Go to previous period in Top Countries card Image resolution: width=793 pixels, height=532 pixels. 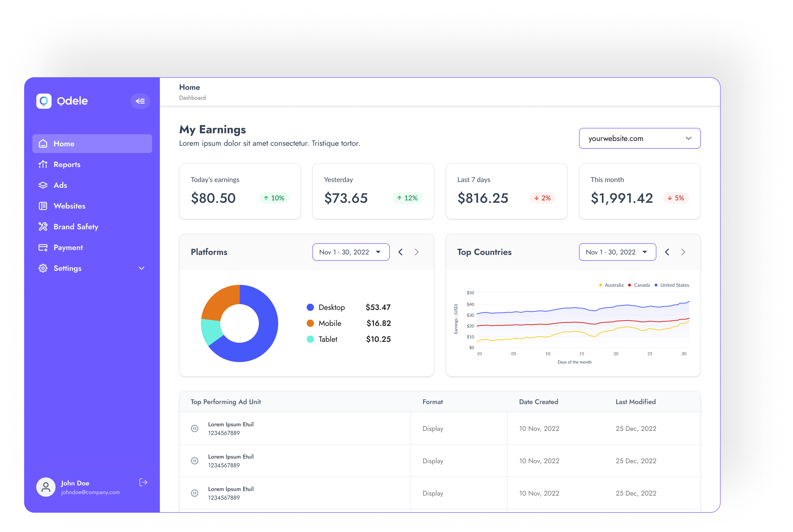point(667,252)
